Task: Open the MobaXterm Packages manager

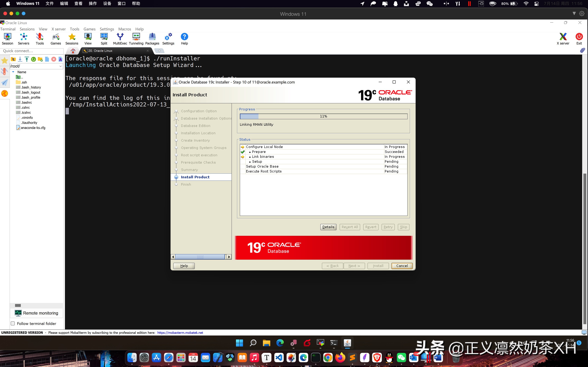Action: [x=152, y=39]
